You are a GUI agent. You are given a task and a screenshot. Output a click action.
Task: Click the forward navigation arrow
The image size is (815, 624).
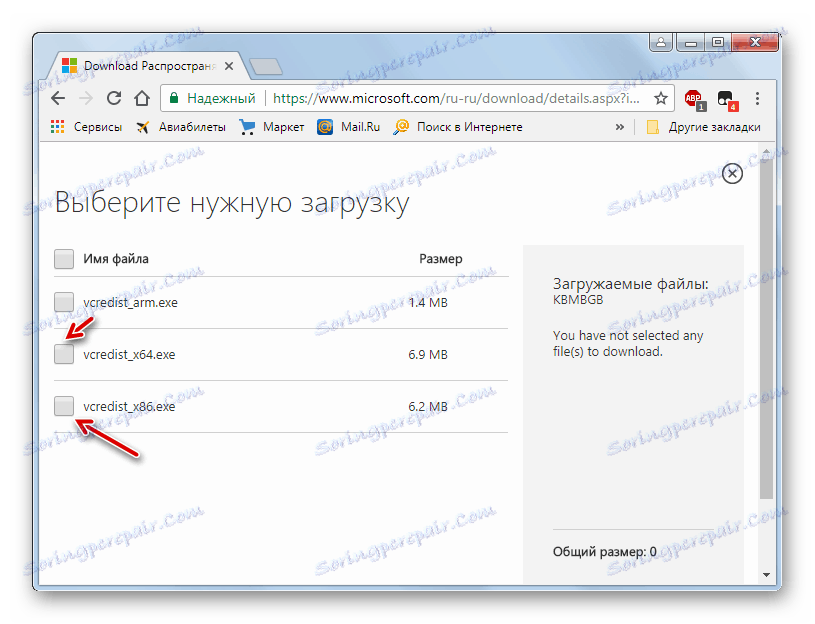(x=86, y=98)
